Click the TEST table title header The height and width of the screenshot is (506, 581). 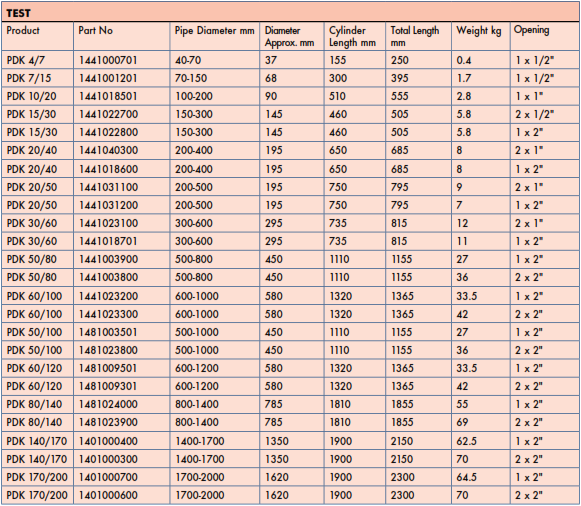(x=18, y=13)
